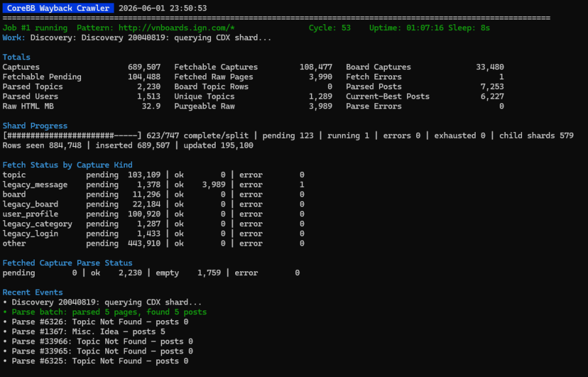Click the legacy_category row label
588x377 pixels.
(x=37, y=223)
